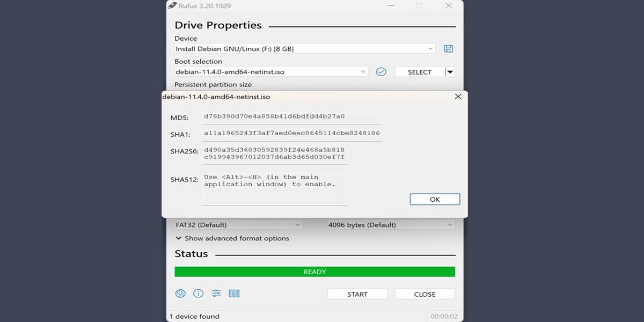The width and height of the screenshot is (644, 322).
Task: Click the globe icon to change language
Action: (180, 294)
